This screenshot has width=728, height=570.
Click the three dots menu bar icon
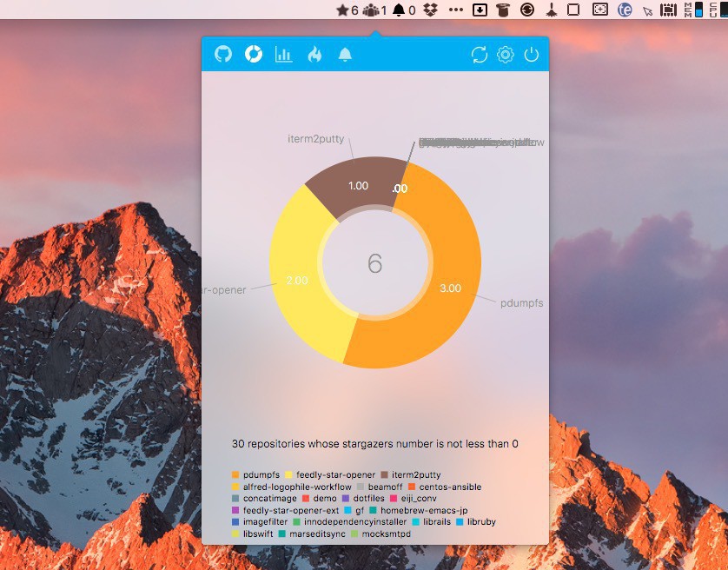456,10
